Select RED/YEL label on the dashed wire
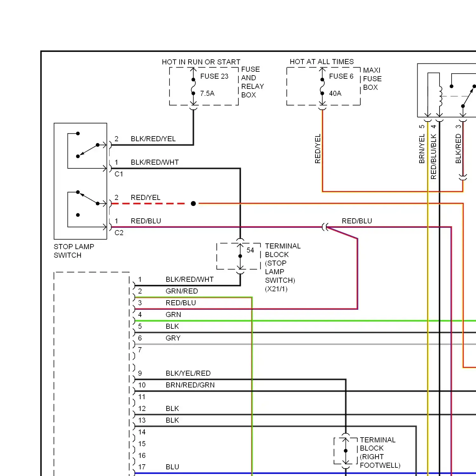The width and height of the screenshot is (476, 476). [x=145, y=197]
